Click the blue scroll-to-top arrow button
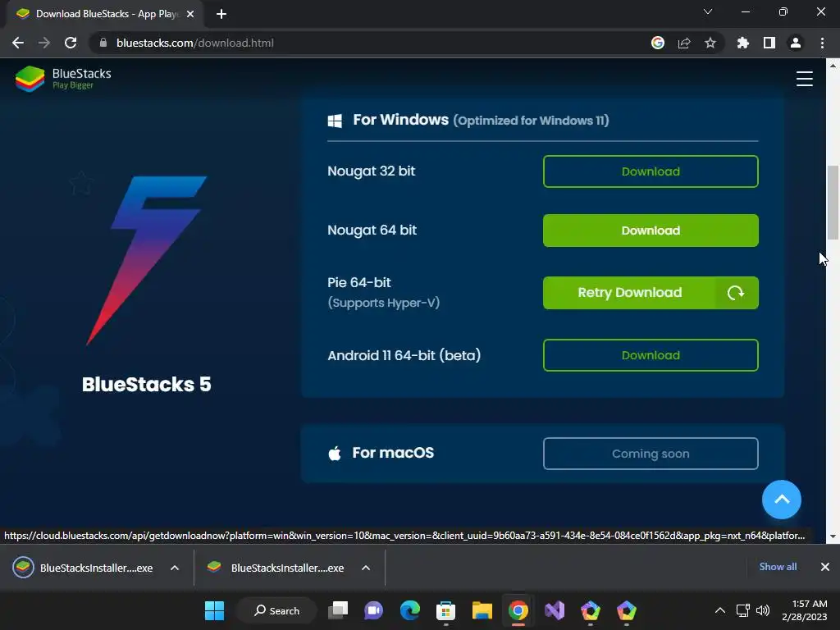 782,500
